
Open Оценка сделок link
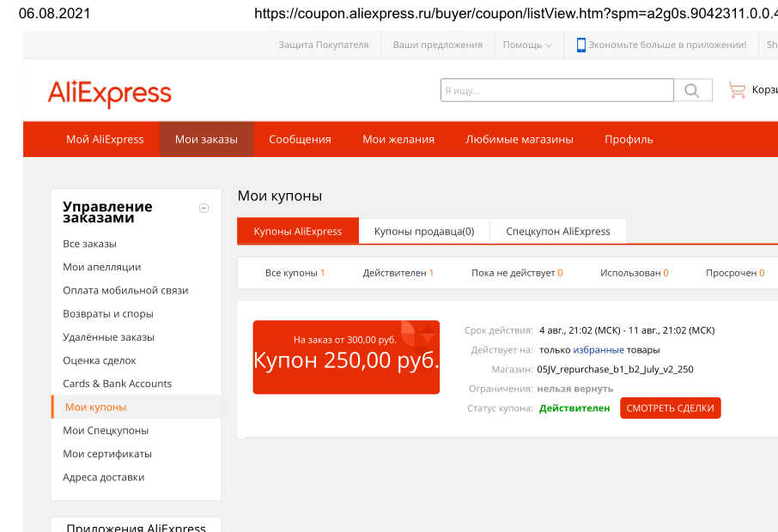point(100,360)
